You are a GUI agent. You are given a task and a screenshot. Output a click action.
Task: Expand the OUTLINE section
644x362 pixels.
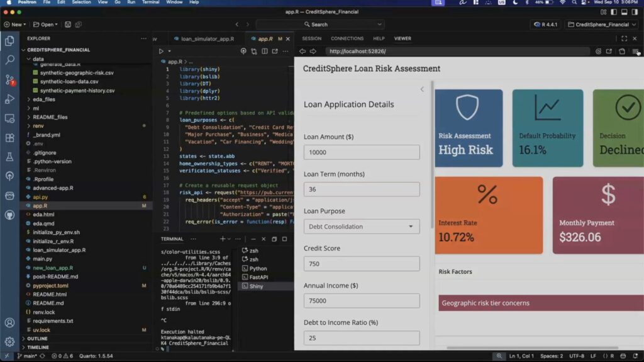(x=37, y=339)
